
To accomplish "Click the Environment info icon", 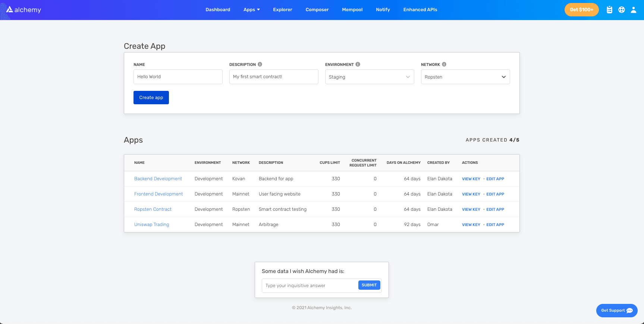I will coord(358,64).
